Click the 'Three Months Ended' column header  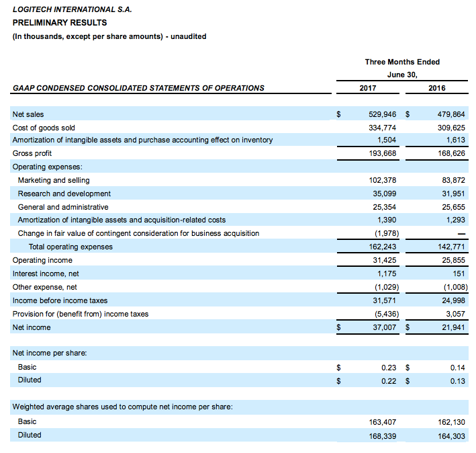(402, 62)
